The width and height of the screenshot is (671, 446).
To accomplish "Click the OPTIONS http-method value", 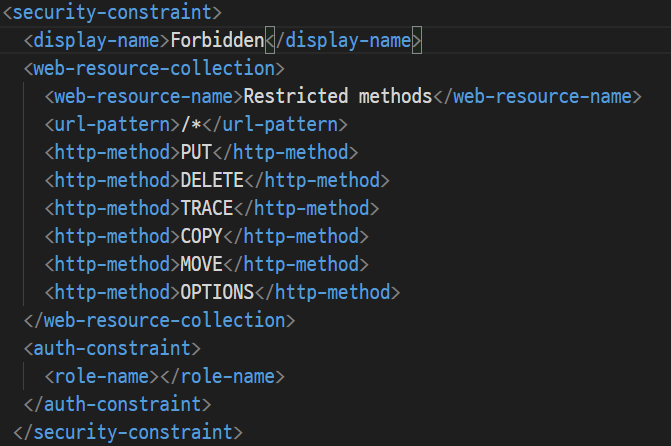I will click(x=217, y=292).
